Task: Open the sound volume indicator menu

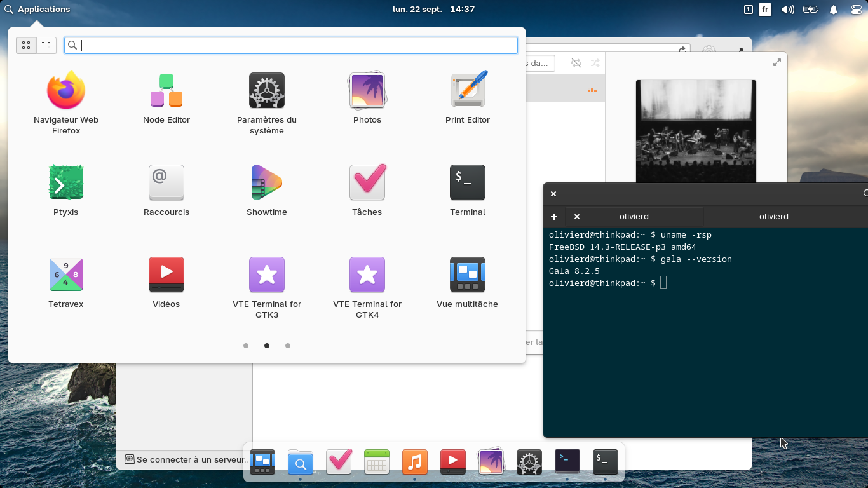Action: click(x=787, y=10)
